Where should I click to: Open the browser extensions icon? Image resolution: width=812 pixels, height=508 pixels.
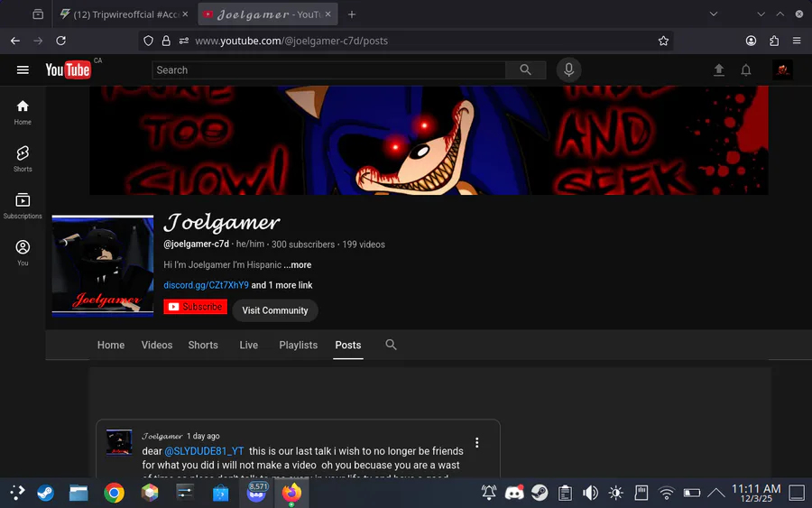click(x=774, y=41)
